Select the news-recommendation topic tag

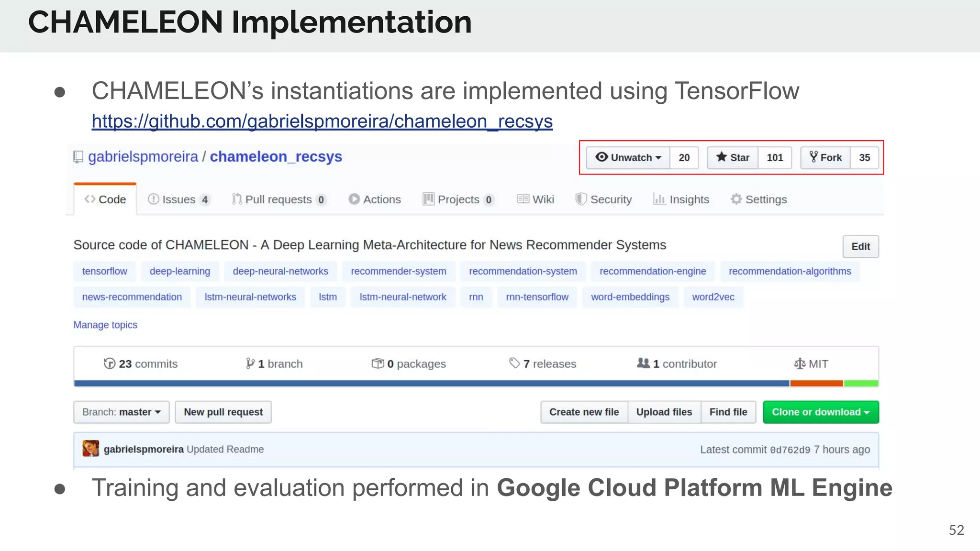(132, 297)
